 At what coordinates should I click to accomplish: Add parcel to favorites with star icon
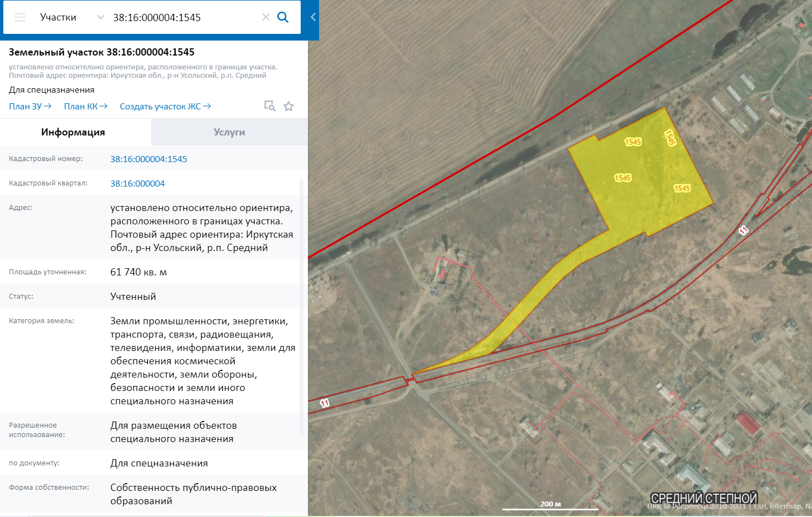[288, 106]
